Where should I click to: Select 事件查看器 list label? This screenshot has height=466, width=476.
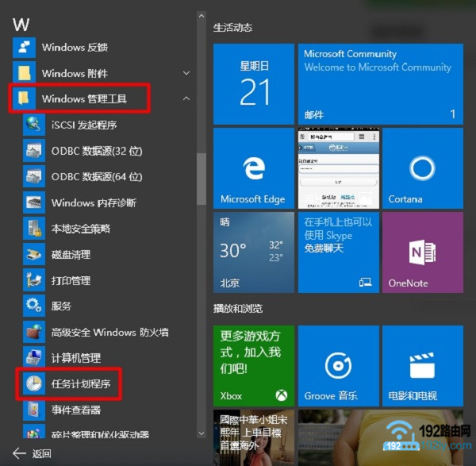[76, 410]
